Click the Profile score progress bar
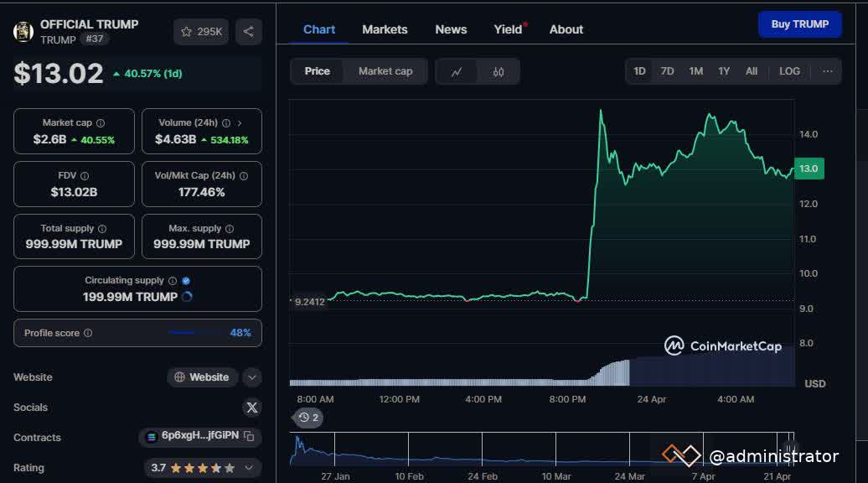This screenshot has height=483, width=868. (195, 333)
